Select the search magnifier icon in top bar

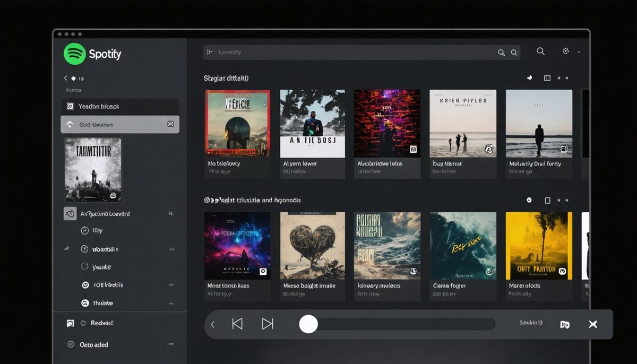click(540, 51)
